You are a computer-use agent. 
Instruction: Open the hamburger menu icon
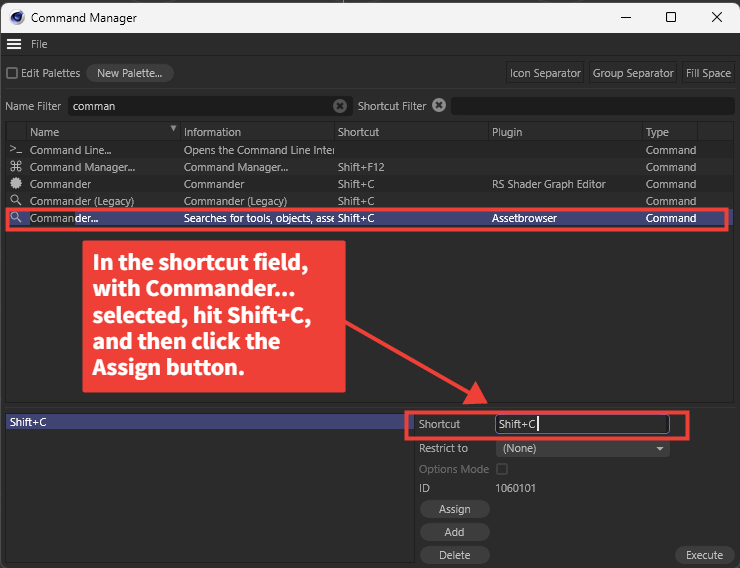pos(14,44)
